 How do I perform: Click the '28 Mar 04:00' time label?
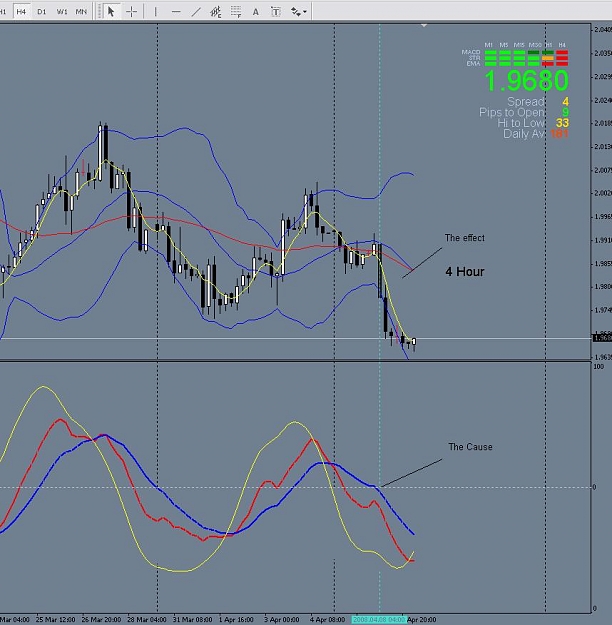[147, 620]
